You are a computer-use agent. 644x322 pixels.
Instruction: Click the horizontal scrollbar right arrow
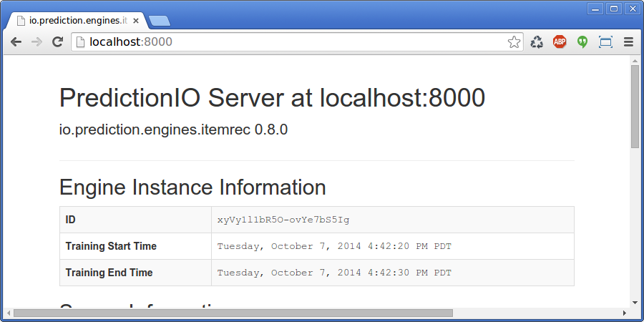click(625, 313)
